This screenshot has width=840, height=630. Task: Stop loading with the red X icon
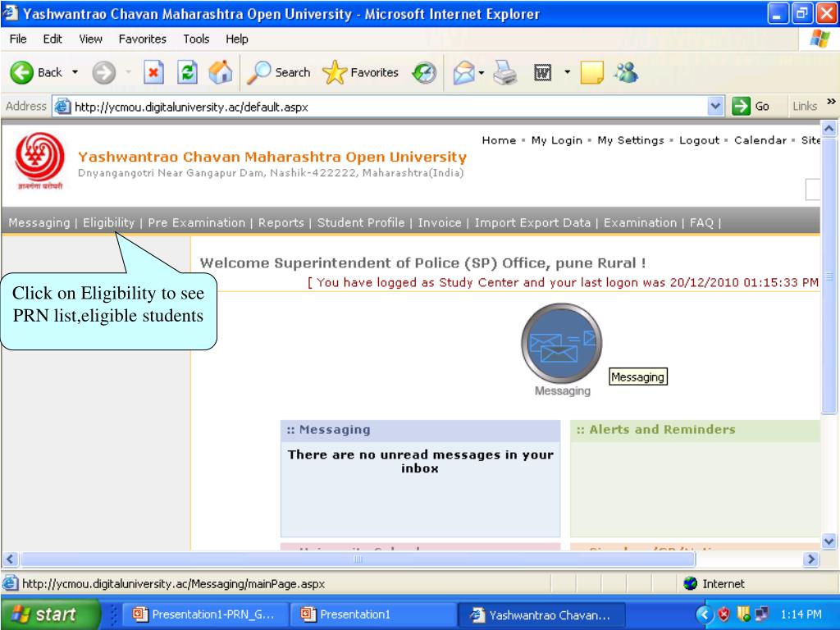pos(153,72)
